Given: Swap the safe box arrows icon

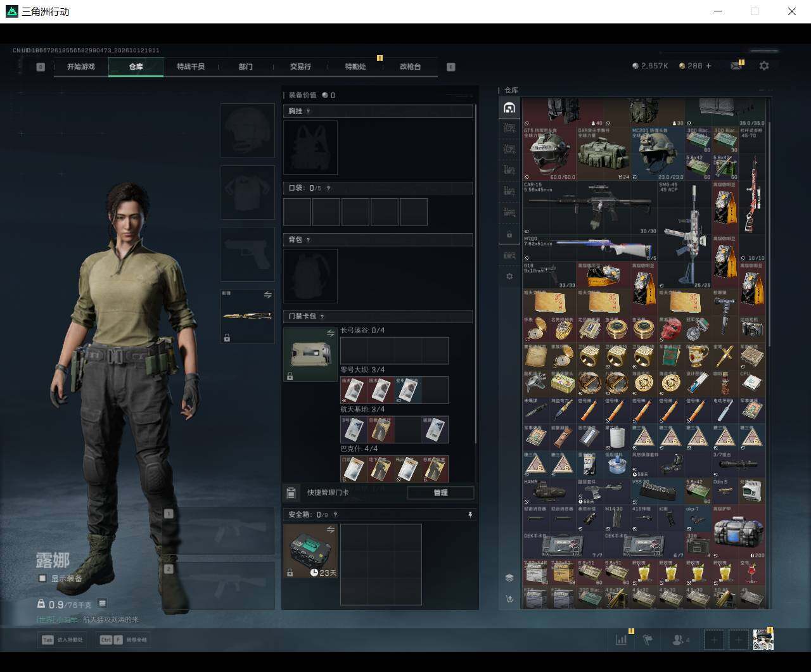Looking at the screenshot, I should (x=330, y=529).
